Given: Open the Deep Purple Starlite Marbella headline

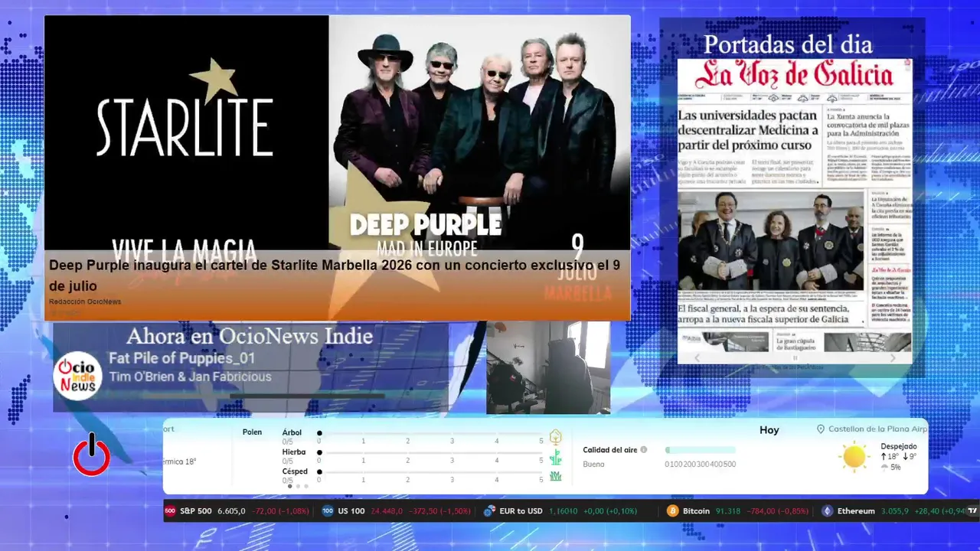Looking at the screenshot, I should [335, 275].
